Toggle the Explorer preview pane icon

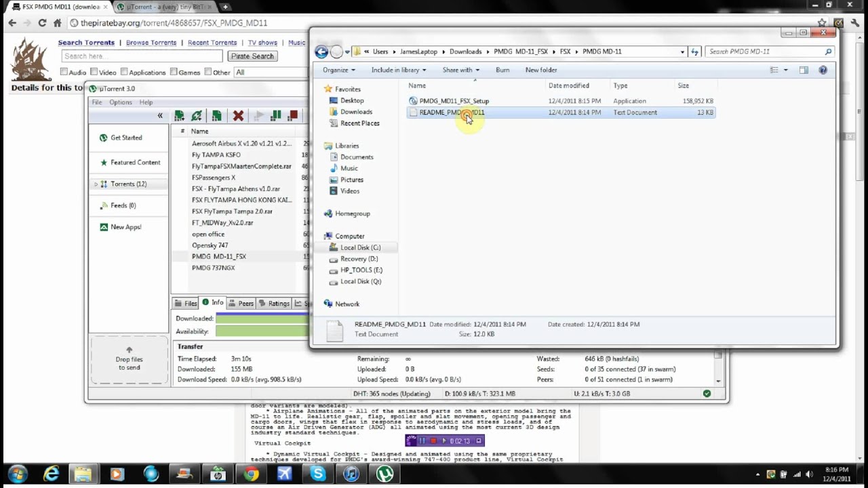click(x=804, y=70)
